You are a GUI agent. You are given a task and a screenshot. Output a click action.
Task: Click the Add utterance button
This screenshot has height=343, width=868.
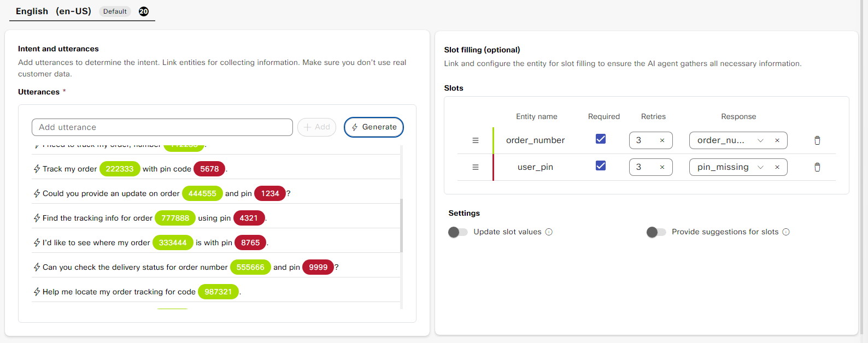[316, 127]
